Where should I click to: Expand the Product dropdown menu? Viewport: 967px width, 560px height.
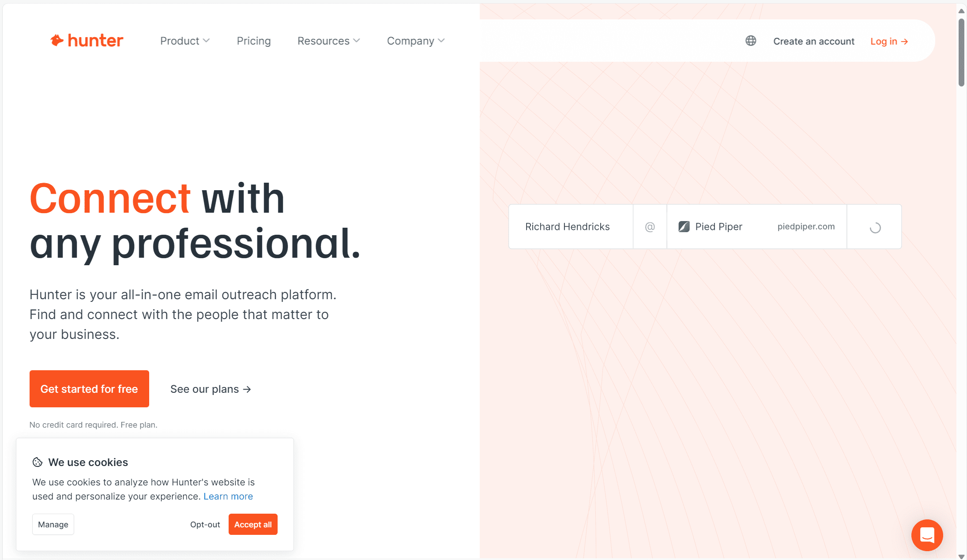pyautogui.click(x=185, y=41)
